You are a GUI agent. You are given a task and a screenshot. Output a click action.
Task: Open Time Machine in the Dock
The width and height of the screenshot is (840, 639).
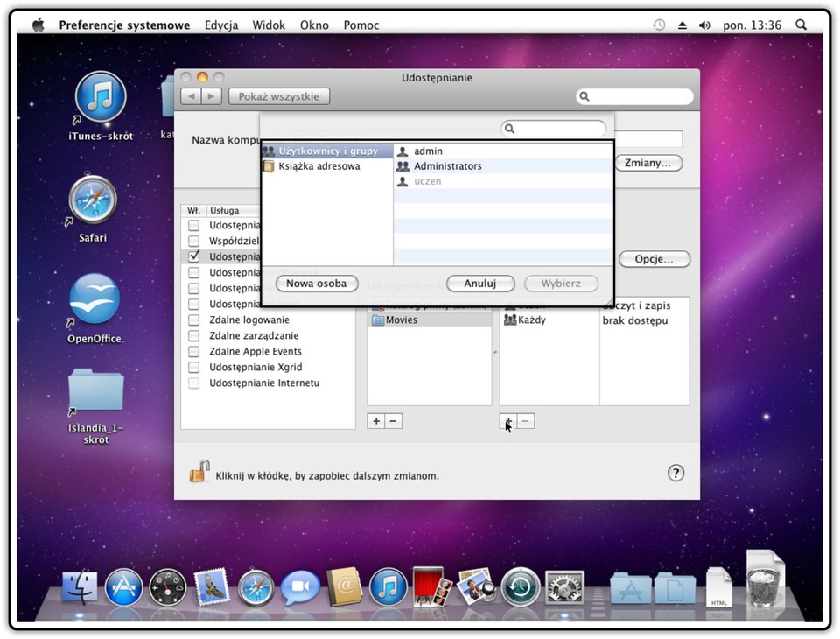pos(520,587)
